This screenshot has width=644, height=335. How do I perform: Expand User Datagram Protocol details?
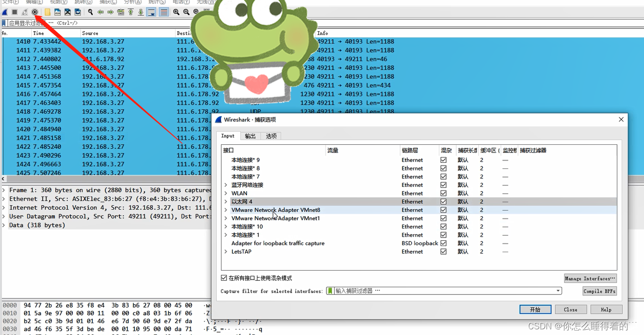coord(4,216)
